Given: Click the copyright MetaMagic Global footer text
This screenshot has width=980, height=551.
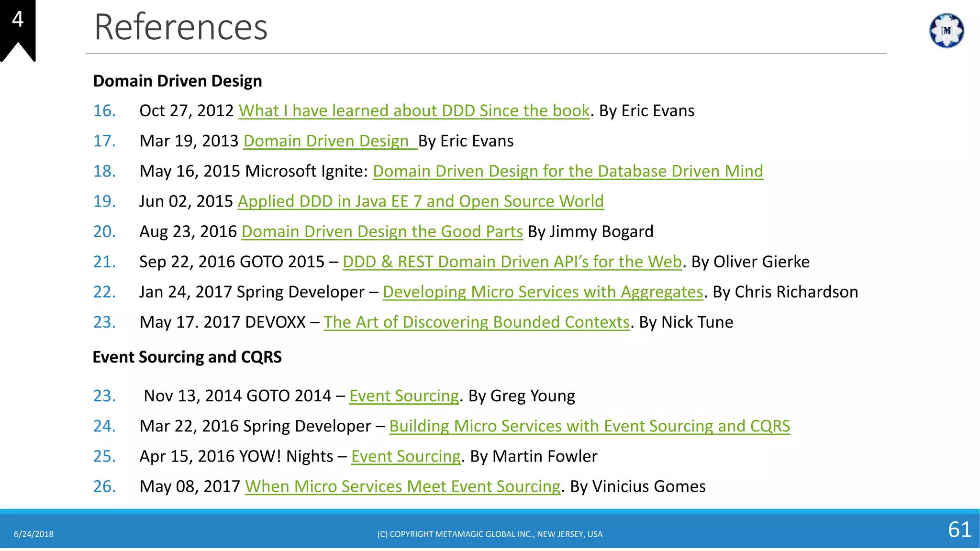Looking at the screenshot, I should (x=490, y=534).
